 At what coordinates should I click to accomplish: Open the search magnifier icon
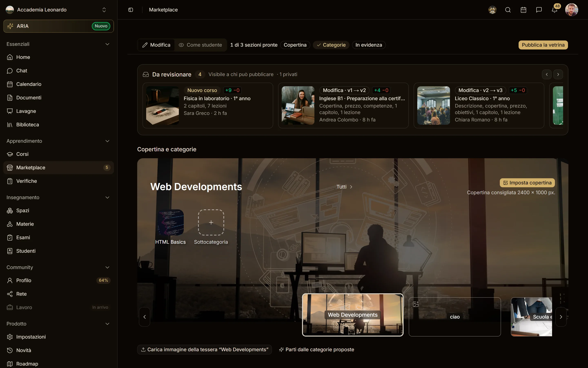click(508, 10)
